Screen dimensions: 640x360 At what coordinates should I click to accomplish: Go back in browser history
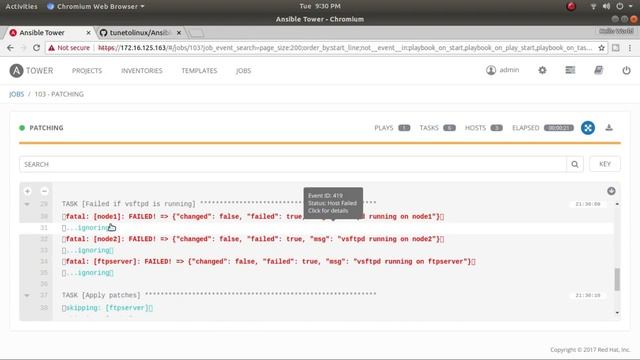[10, 48]
